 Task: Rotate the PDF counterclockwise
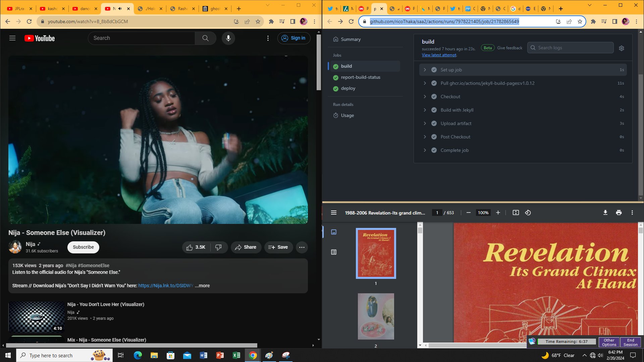528,213
